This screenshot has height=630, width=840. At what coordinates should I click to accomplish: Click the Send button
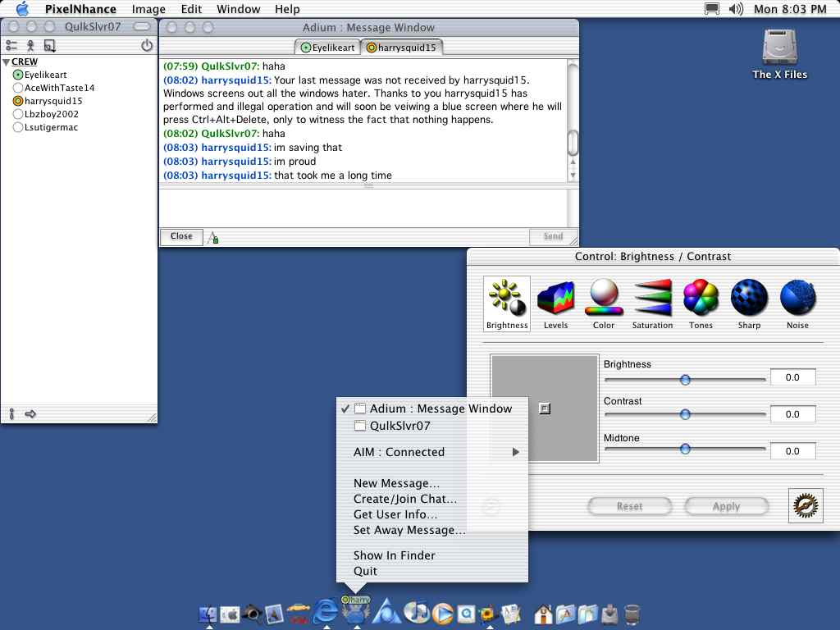coord(553,236)
